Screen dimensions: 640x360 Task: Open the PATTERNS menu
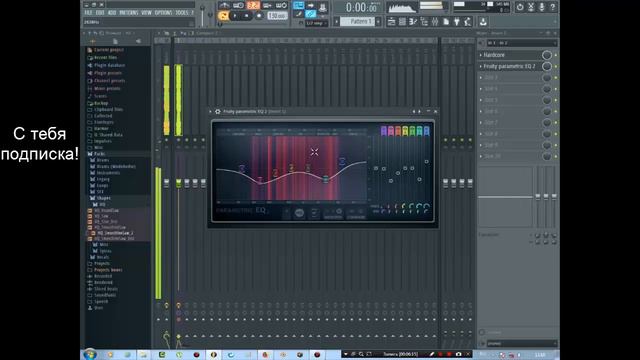(x=129, y=13)
